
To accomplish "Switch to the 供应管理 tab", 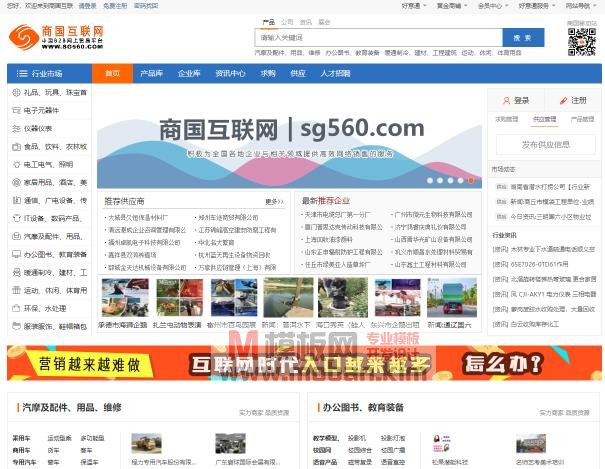I will [x=544, y=119].
